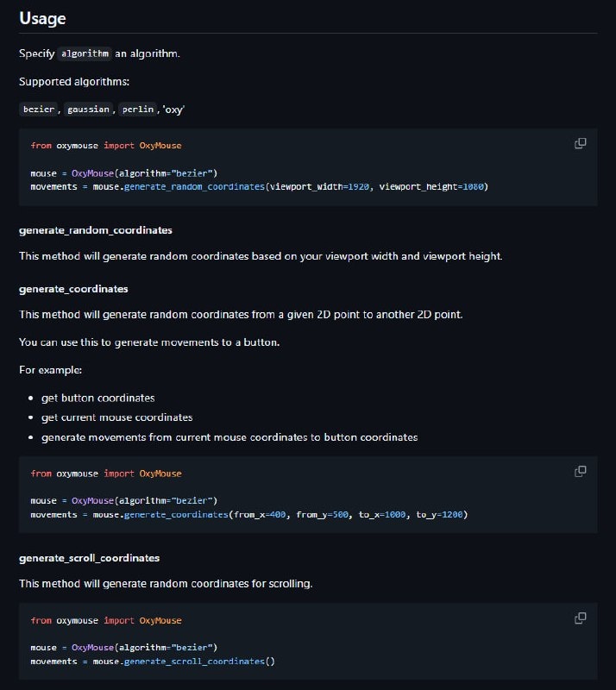616x690 pixels.
Task: Click the Usage heading
Action: [x=42, y=18]
